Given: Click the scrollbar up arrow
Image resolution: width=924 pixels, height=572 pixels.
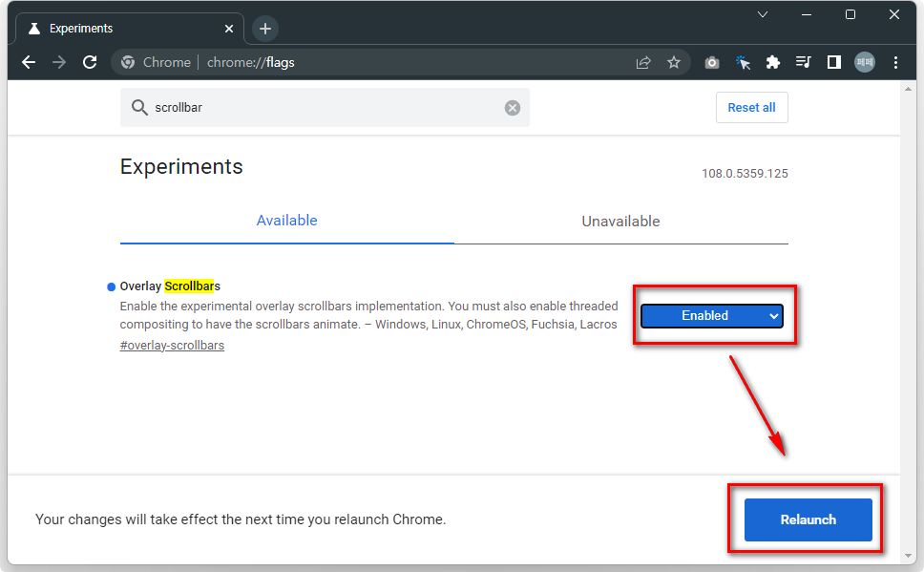Looking at the screenshot, I should 908,89.
